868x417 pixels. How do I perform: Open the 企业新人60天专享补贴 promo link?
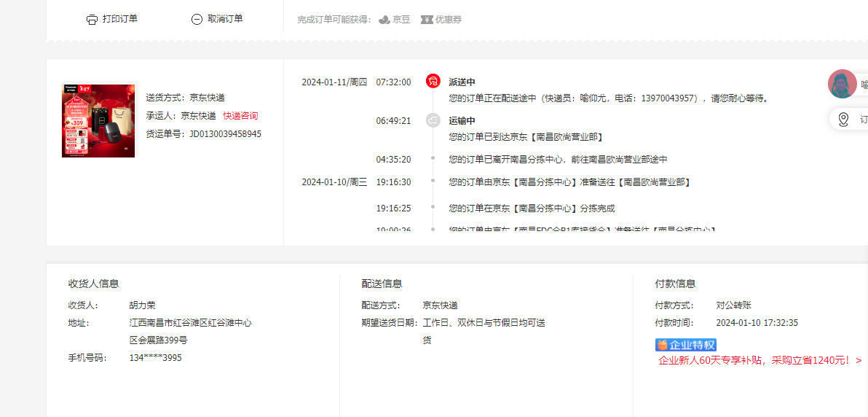click(760, 360)
